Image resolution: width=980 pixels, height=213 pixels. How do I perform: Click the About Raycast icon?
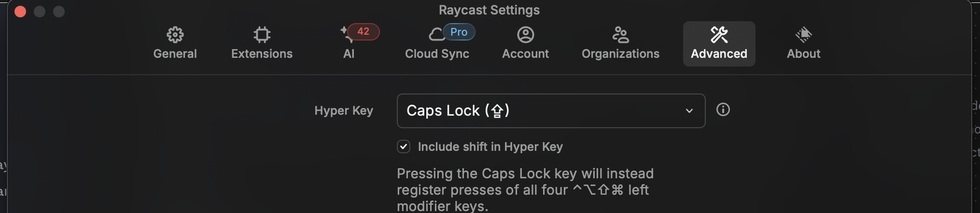(803, 35)
